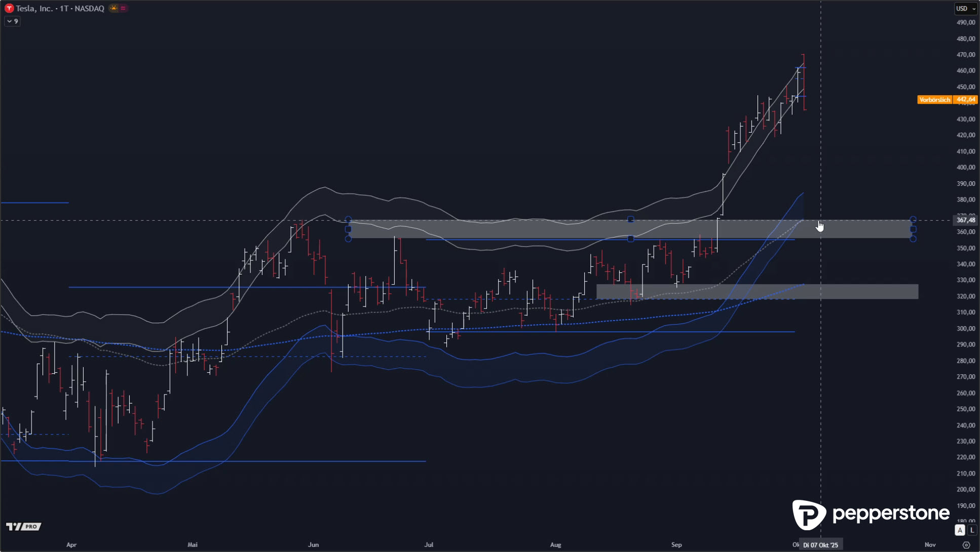Click the pre-market sun session icon
The image size is (980, 552).
[114, 8]
